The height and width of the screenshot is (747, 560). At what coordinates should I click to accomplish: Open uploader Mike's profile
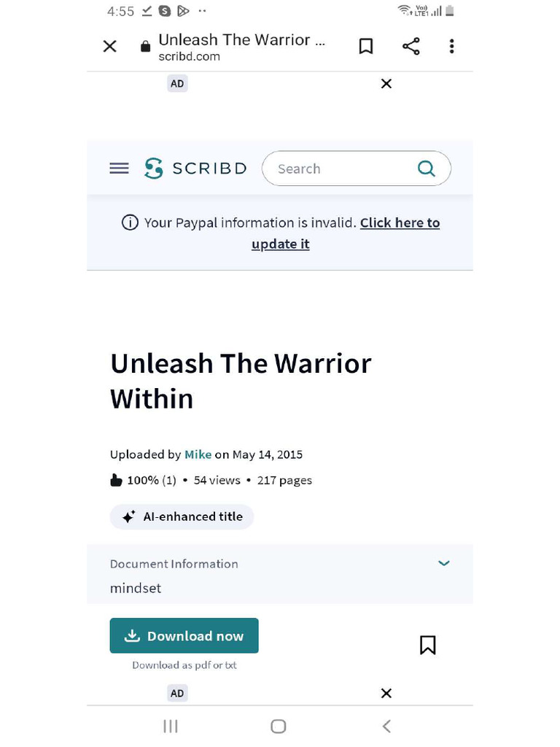tap(198, 454)
